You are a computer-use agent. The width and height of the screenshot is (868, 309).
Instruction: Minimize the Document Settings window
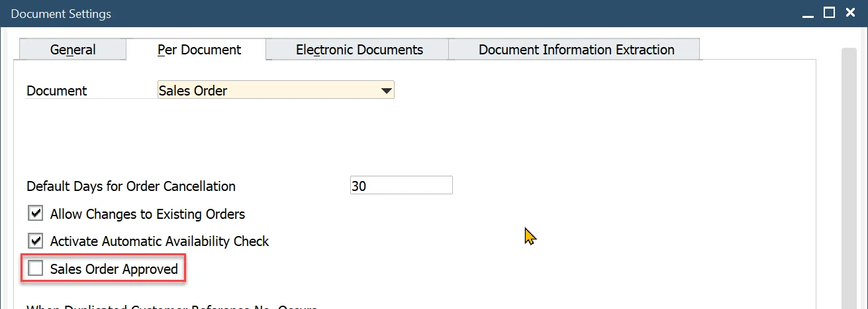[806, 13]
